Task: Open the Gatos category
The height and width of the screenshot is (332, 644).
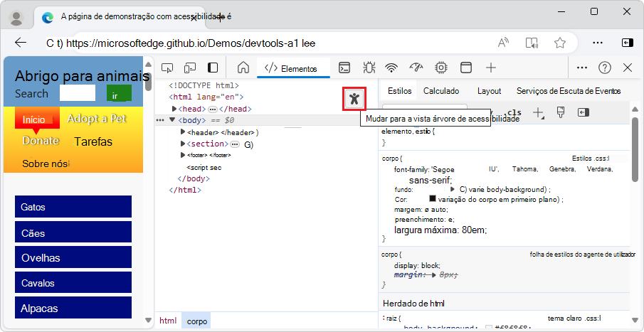Action: [73, 206]
